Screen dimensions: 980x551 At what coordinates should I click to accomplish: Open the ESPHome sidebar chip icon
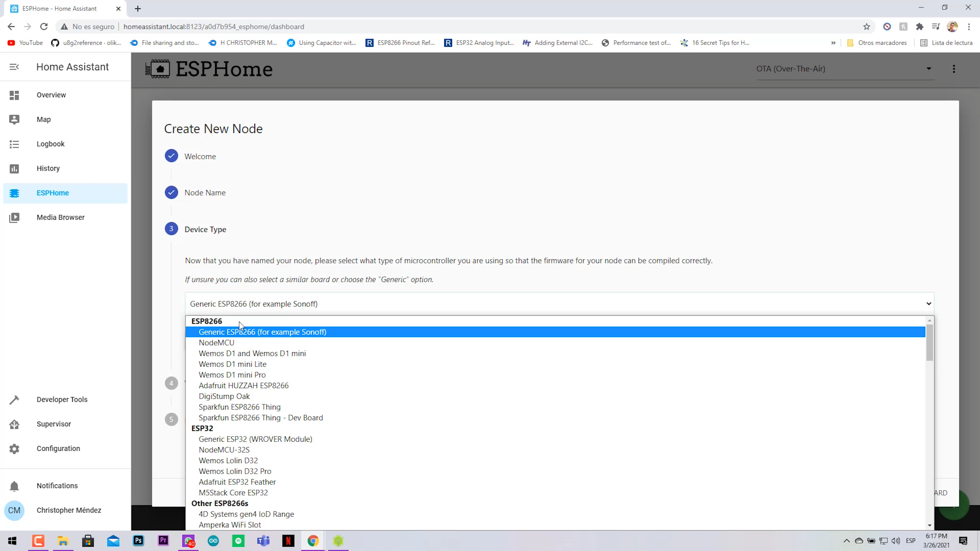pyautogui.click(x=14, y=193)
